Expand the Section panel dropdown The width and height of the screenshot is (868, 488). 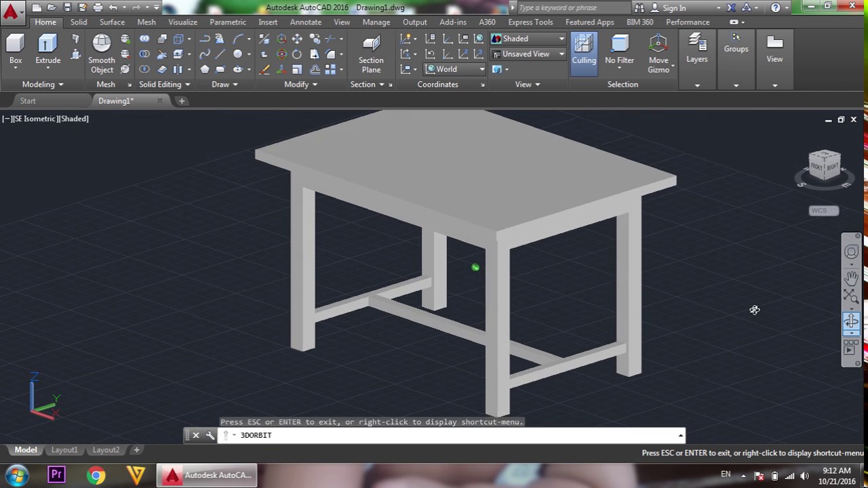367,85
